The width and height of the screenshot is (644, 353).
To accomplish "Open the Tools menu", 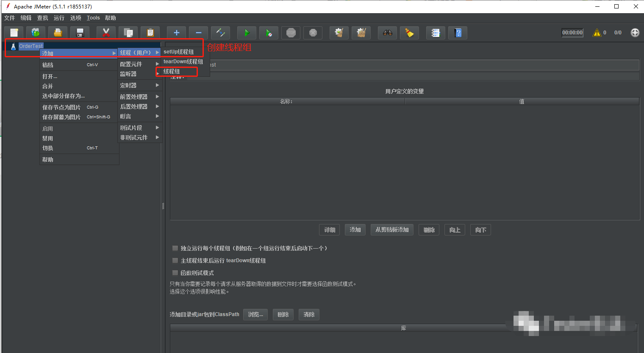I will tap(93, 18).
